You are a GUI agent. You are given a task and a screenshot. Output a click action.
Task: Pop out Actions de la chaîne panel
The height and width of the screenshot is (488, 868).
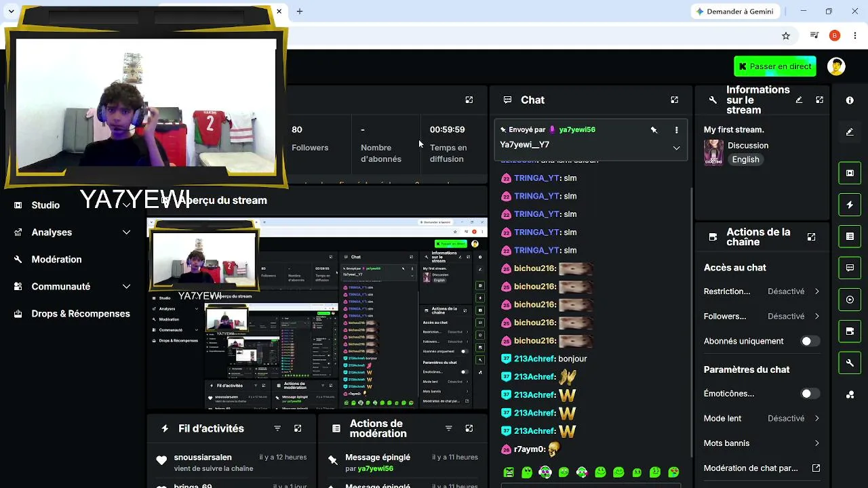(x=811, y=237)
